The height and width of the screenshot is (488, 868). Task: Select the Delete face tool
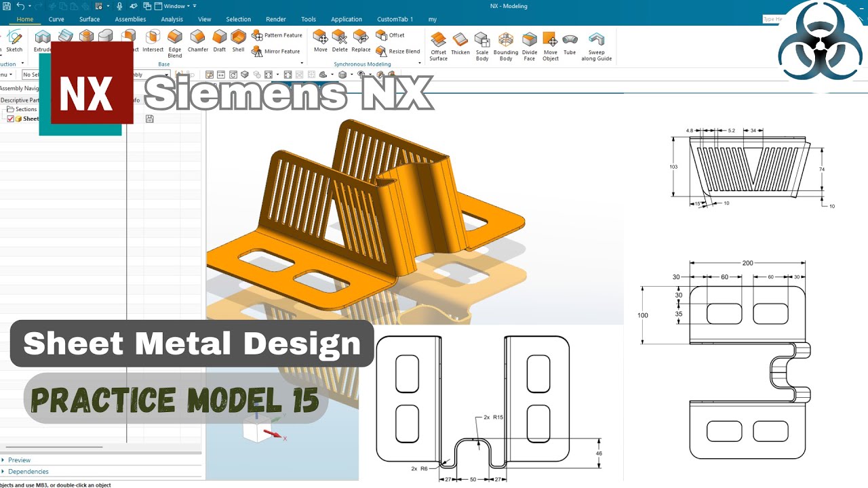tap(340, 41)
